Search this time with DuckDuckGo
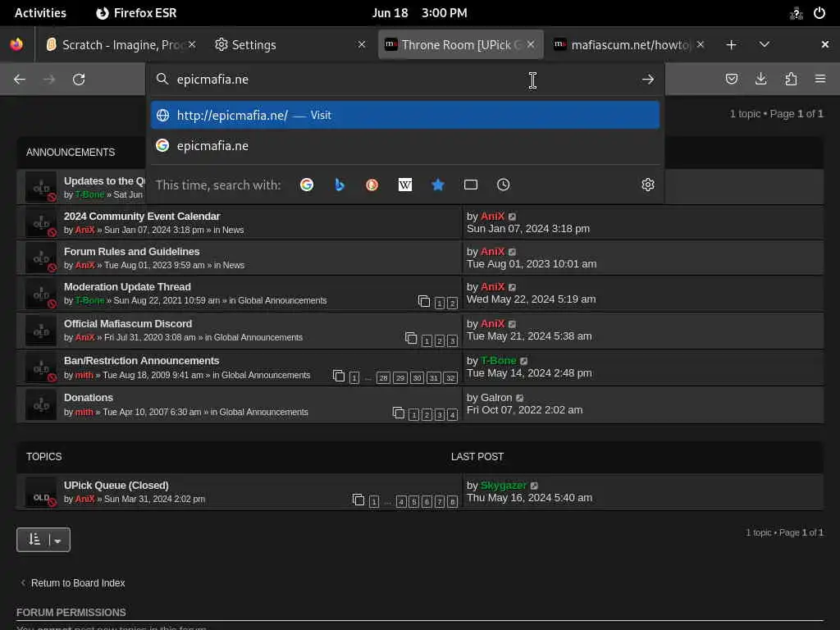Screen dimensions: 840x630 click(x=372, y=185)
